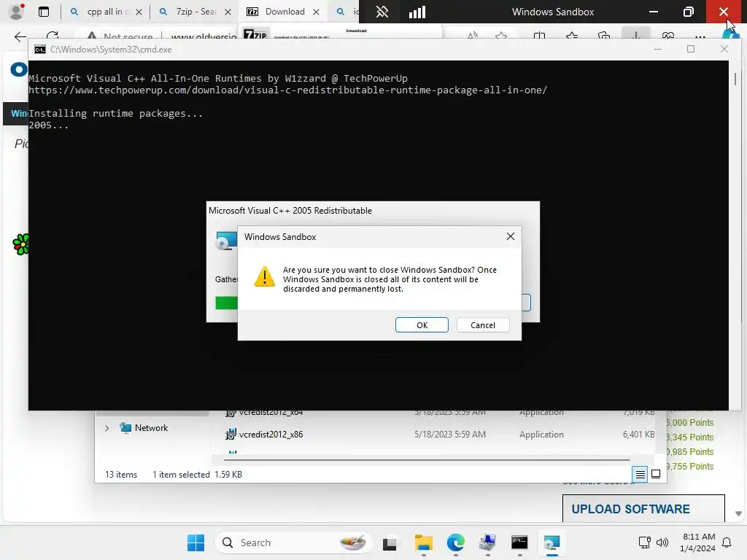
Task: Click the volume speaker tray icon
Action: pos(662,542)
